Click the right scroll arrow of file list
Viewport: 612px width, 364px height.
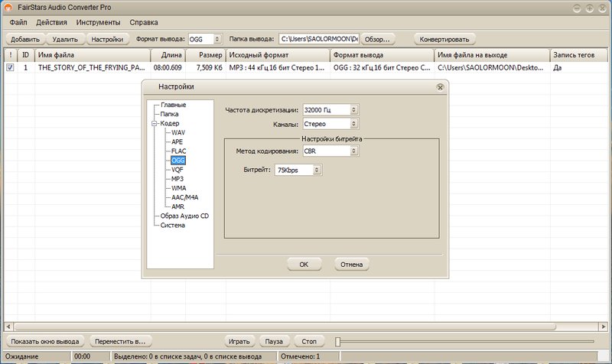pos(604,327)
